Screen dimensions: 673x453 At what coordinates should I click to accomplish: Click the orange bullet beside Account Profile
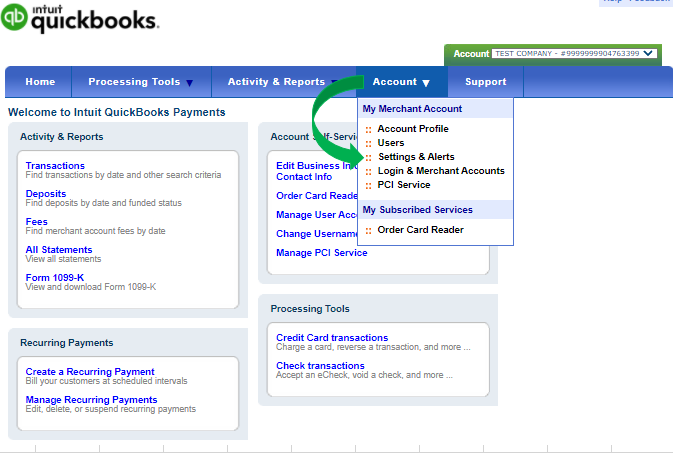pos(368,129)
